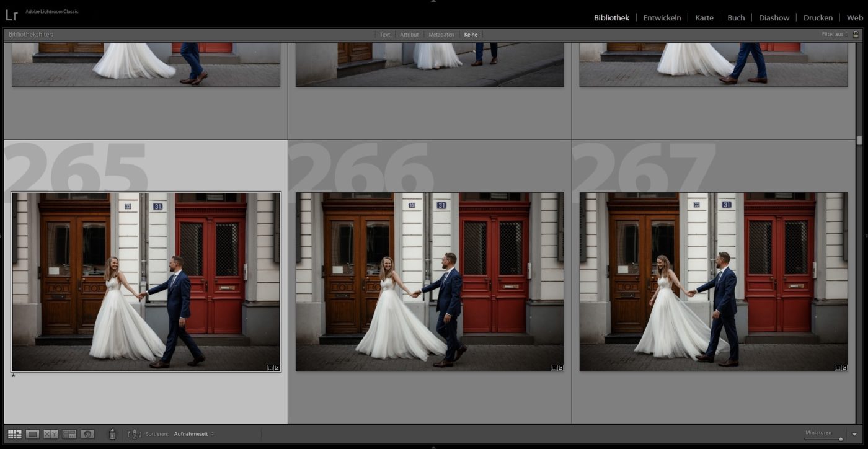Open the Bibliothek module
This screenshot has width=868, height=449.
(611, 18)
